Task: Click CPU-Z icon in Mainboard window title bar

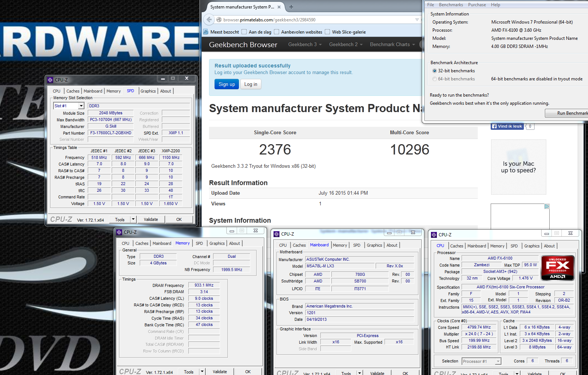Action: pos(276,234)
